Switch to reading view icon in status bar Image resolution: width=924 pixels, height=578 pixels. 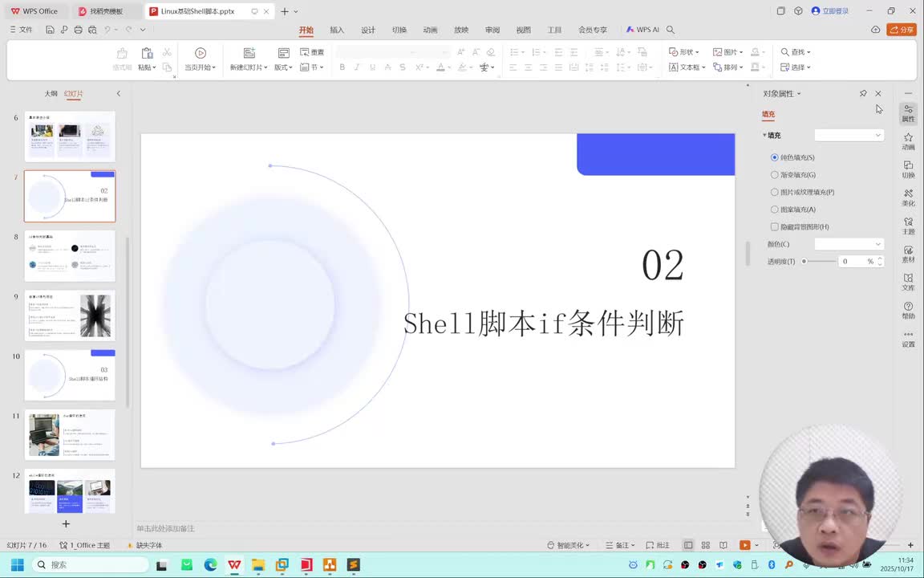point(723,545)
